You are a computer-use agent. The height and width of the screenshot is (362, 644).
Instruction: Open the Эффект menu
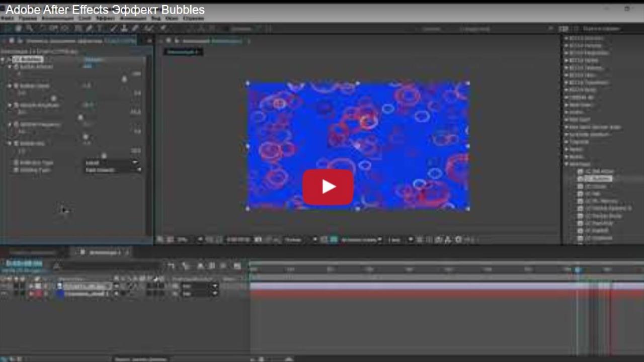pyautogui.click(x=104, y=18)
